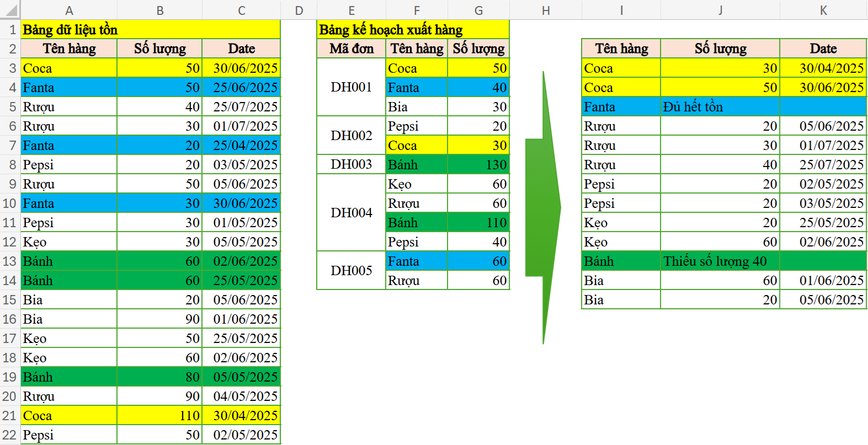This screenshot has height=445, width=868.
Task: Select row header 13
Action: (10, 261)
